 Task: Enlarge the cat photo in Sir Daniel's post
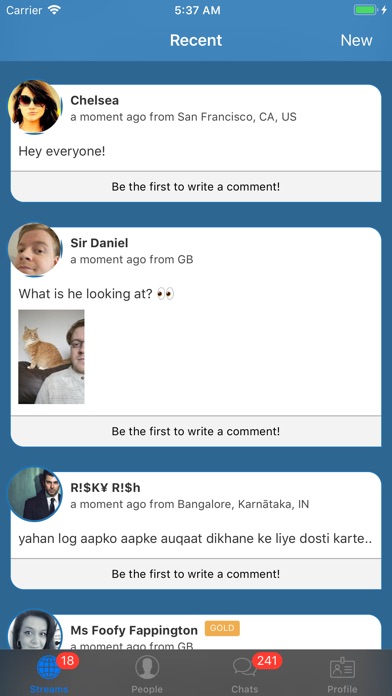pyautogui.click(x=51, y=356)
